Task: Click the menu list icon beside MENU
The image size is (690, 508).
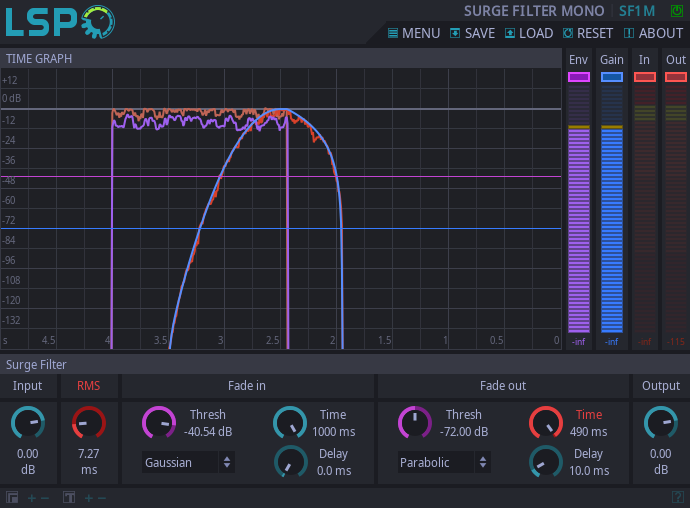Action: click(393, 33)
